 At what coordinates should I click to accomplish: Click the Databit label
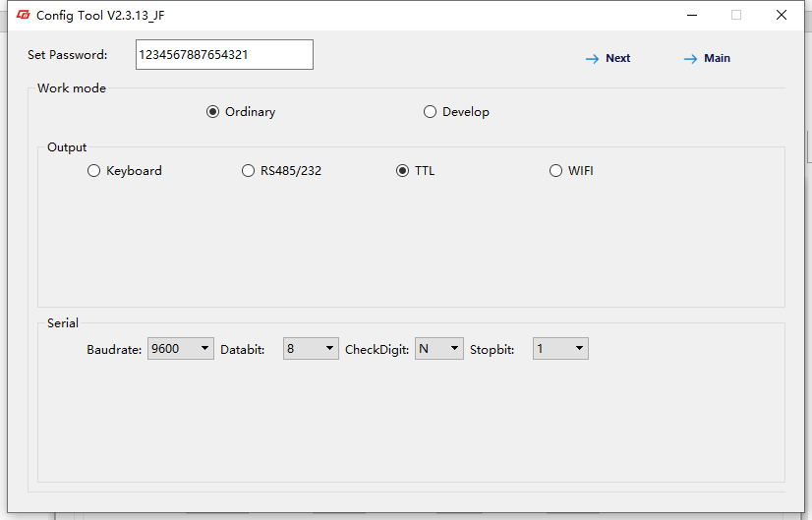pos(243,350)
